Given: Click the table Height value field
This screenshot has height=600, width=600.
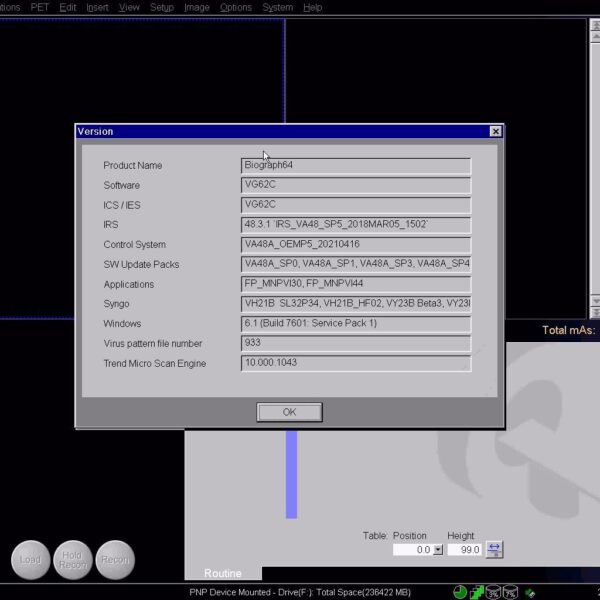Looking at the screenshot, I should coord(465,549).
